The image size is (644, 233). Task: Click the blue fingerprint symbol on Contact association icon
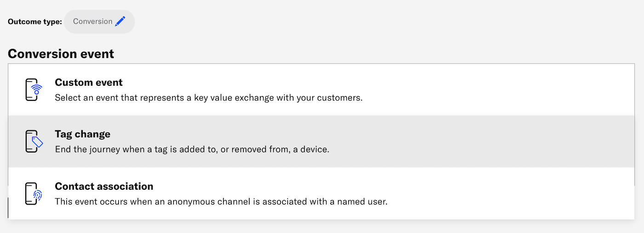click(38, 195)
